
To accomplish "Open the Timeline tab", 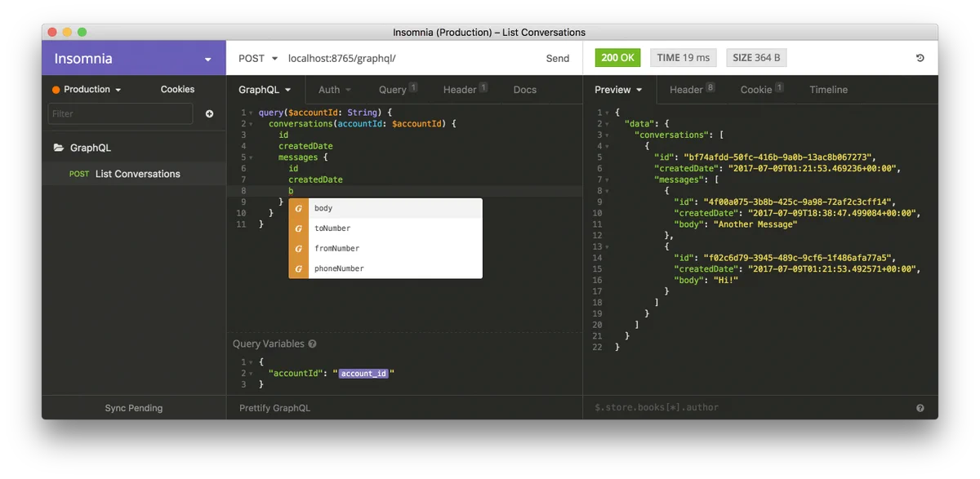I will [828, 90].
